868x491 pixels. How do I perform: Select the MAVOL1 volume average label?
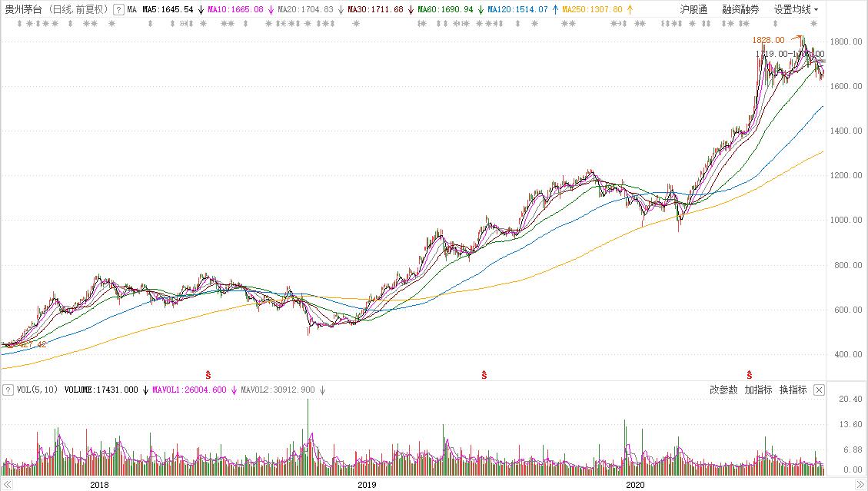pos(189,390)
